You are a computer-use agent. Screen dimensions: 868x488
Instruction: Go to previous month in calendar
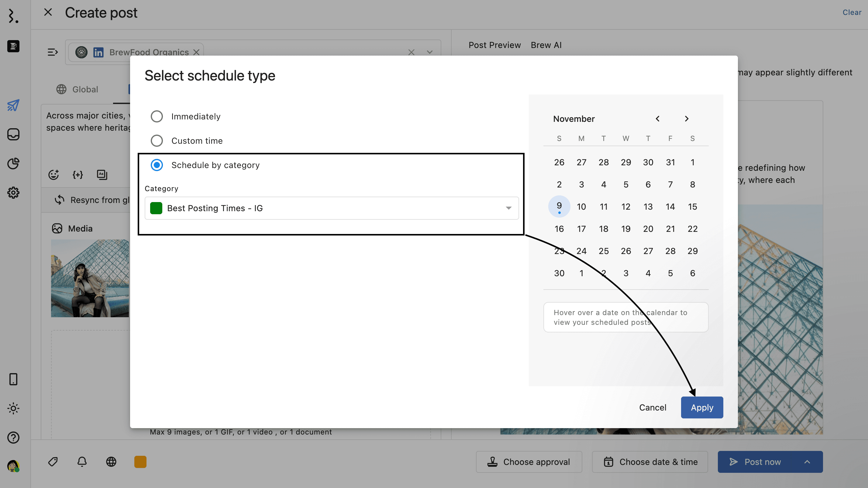click(657, 119)
